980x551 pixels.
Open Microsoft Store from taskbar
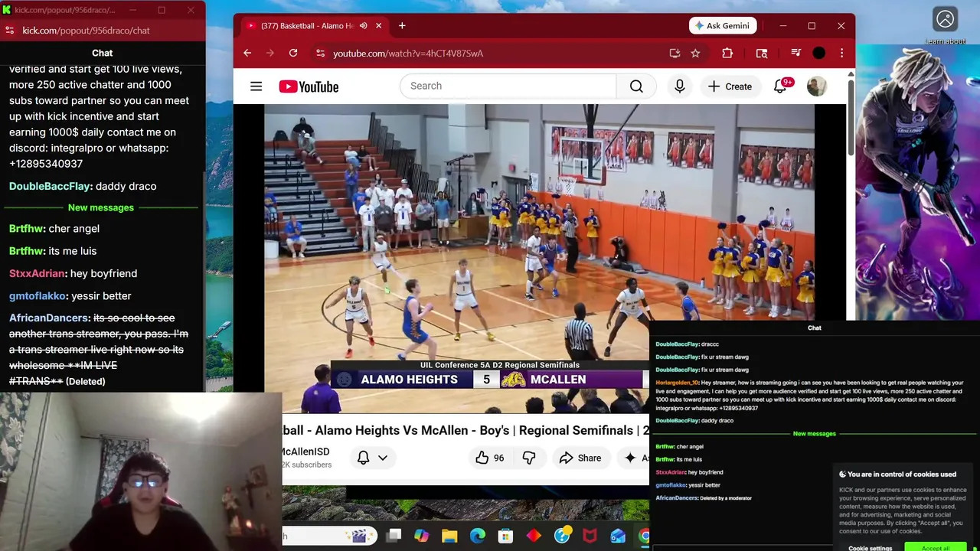click(x=505, y=536)
